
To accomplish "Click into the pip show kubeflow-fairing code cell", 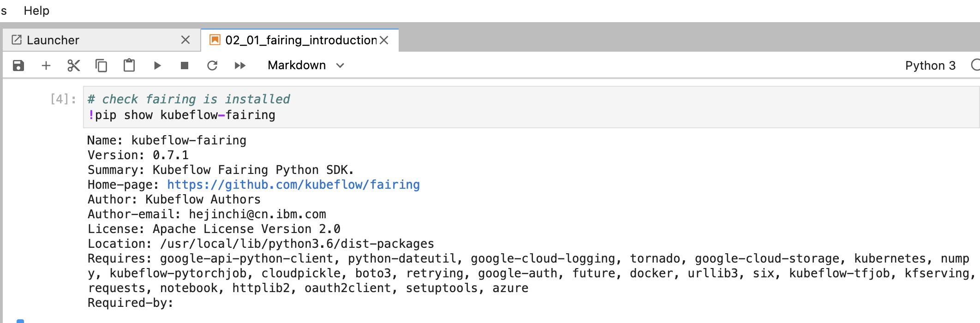I will (531, 107).
